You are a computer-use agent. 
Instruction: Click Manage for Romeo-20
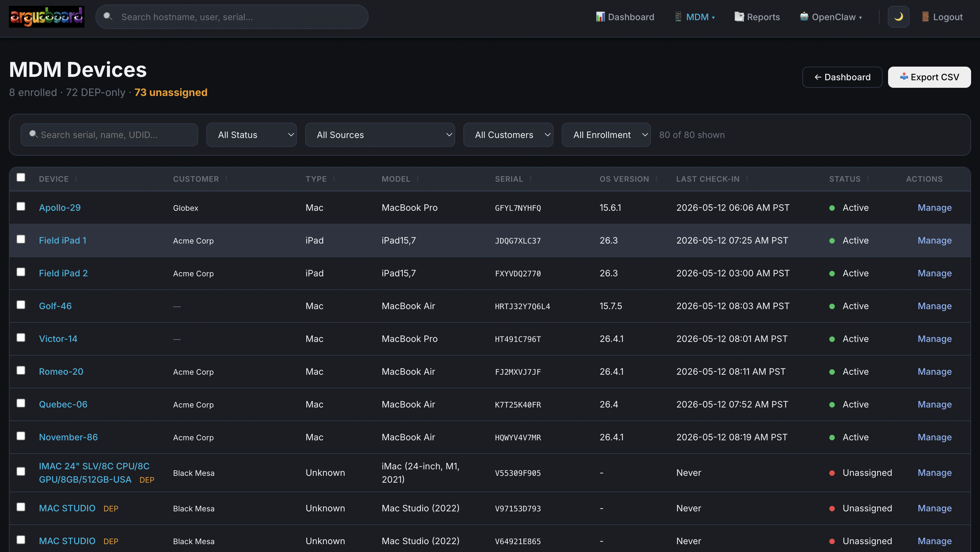click(934, 371)
